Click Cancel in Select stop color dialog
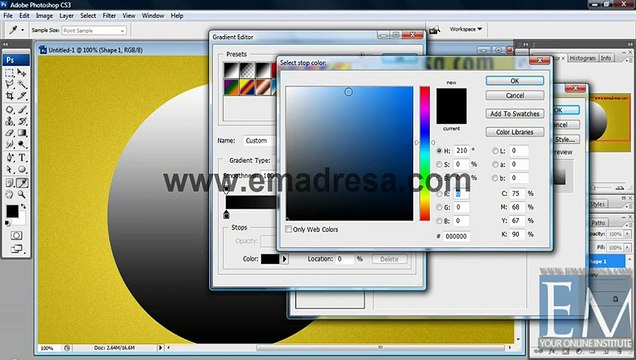This screenshot has height=360, width=636. (x=515, y=95)
